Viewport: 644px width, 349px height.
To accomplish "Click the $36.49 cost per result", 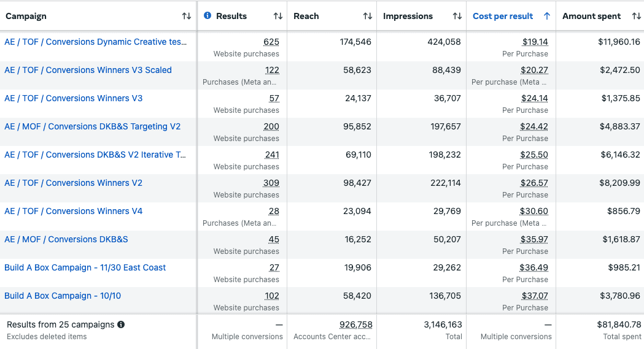I will (x=533, y=268).
